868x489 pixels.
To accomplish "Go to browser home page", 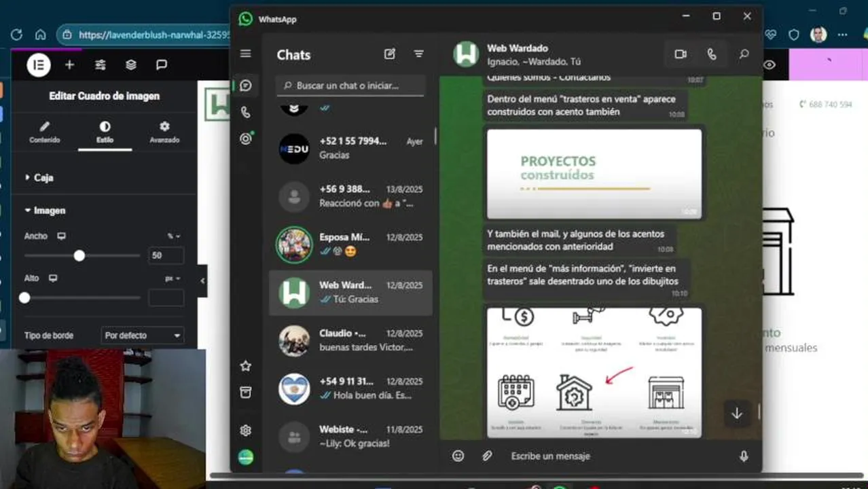I will 41,35.
